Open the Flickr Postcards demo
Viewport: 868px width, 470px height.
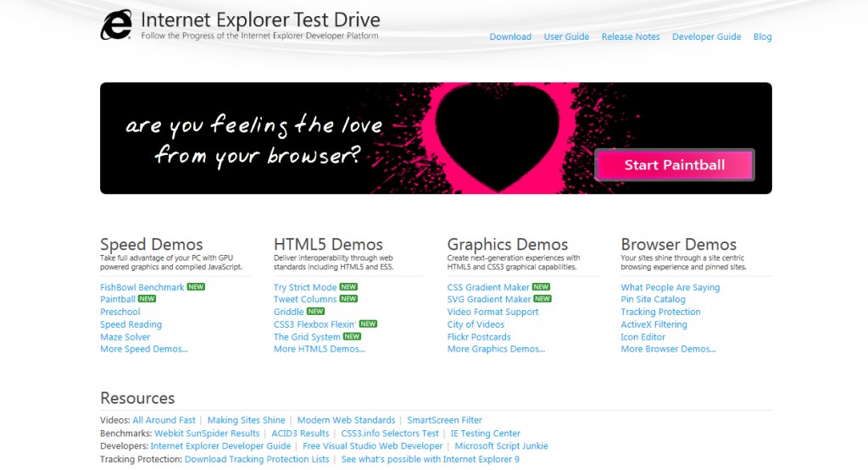(479, 337)
